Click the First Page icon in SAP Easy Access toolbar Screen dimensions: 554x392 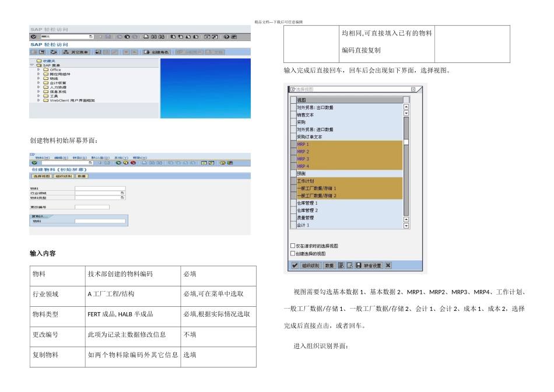(x=173, y=37)
